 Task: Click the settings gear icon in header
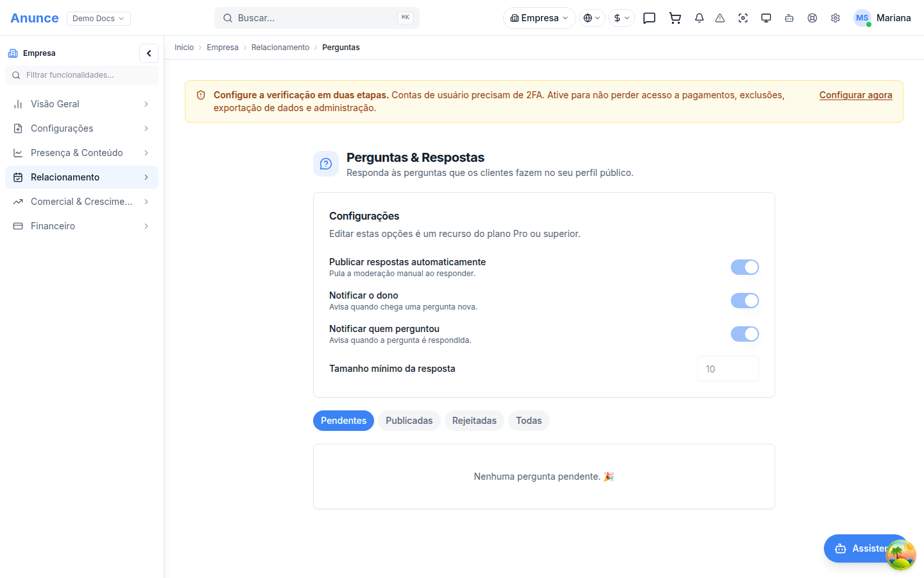(835, 18)
